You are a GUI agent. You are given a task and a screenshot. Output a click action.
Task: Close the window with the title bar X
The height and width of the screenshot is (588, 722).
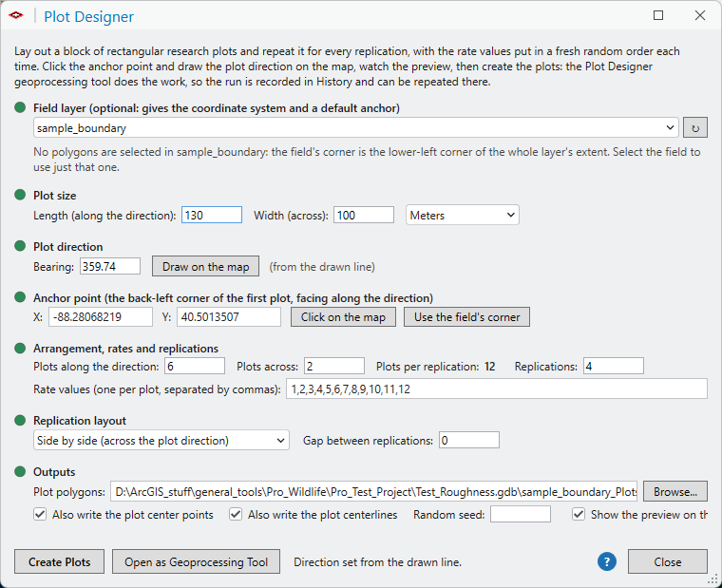point(700,15)
